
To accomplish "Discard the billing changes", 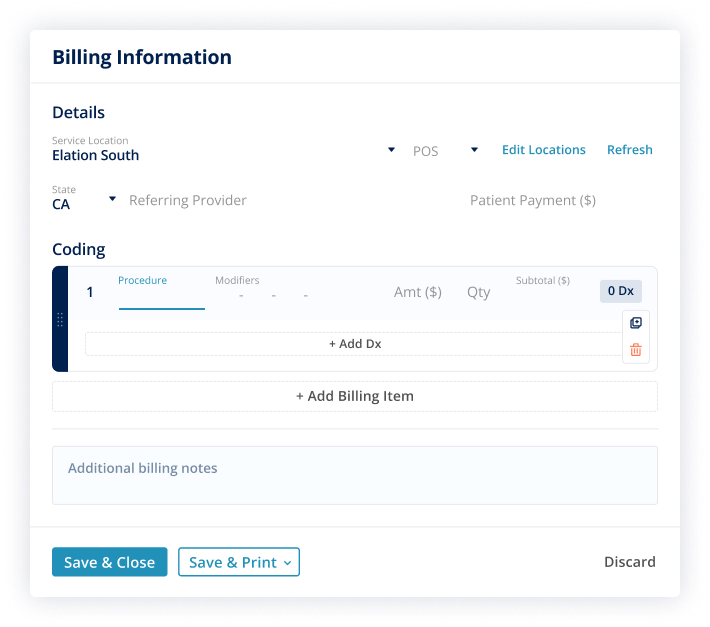I will tap(629, 562).
